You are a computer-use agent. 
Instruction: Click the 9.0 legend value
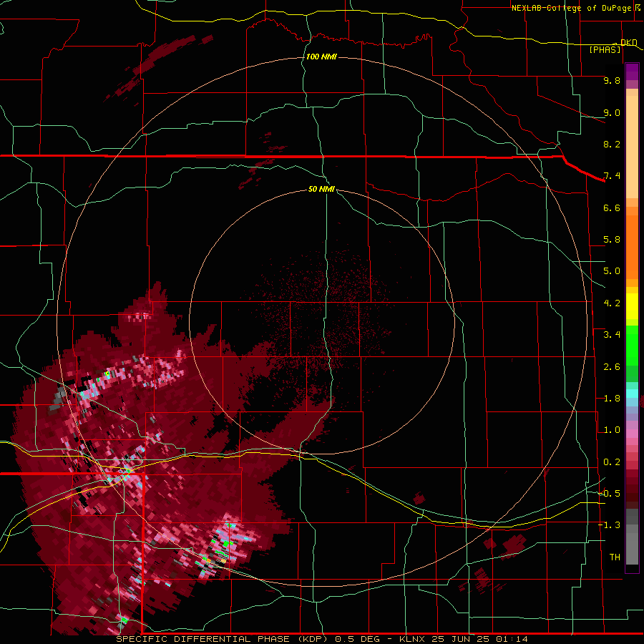point(612,112)
